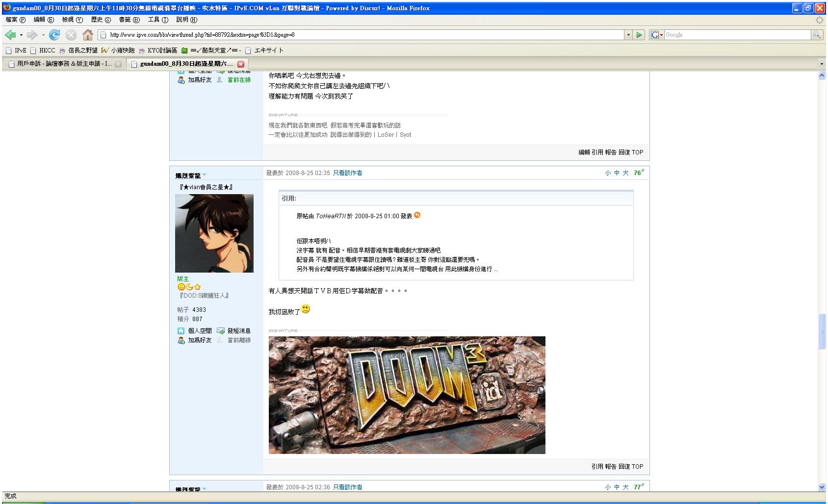Click the 完成 status bar text
828x504 pixels.
[11, 496]
